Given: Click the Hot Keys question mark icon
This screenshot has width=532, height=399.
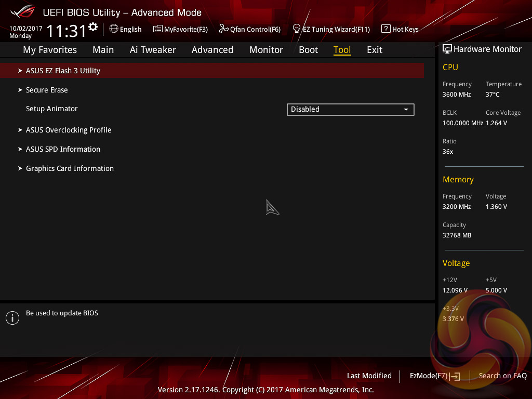Looking at the screenshot, I should point(385,29).
